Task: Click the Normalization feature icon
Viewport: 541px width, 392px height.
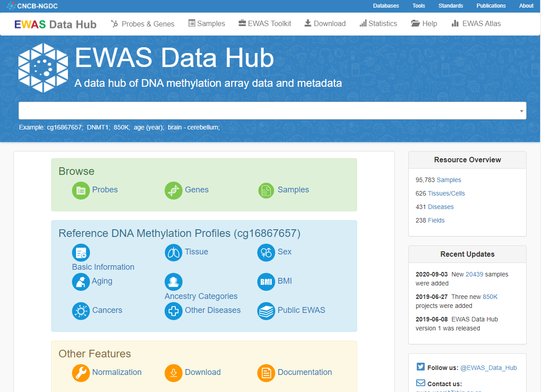Action: tap(81, 373)
